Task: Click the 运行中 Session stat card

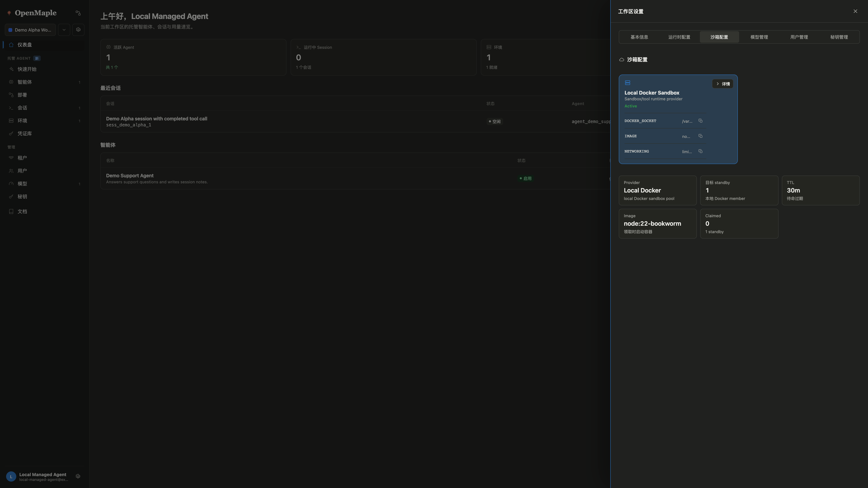Action: pos(383,57)
